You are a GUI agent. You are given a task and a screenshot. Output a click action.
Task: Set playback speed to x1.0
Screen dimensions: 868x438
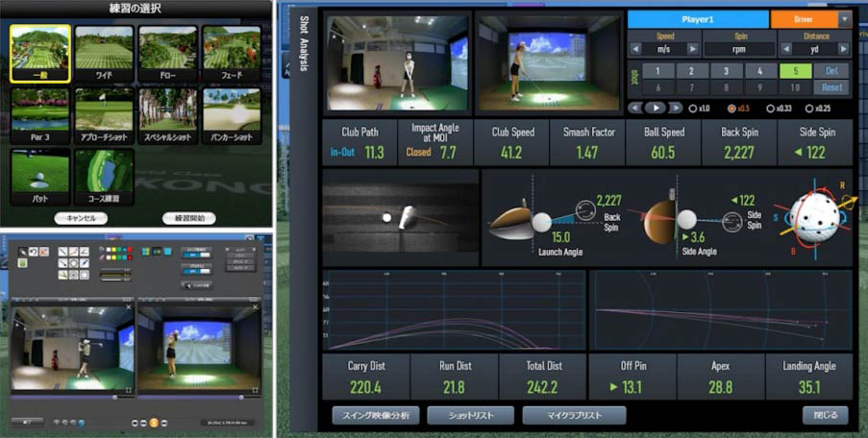(692, 109)
